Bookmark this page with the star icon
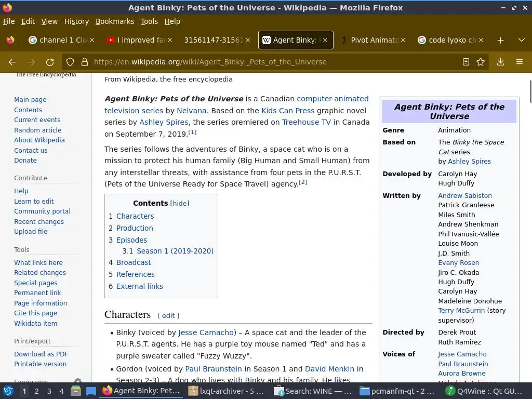The image size is (532, 399). click(x=481, y=62)
